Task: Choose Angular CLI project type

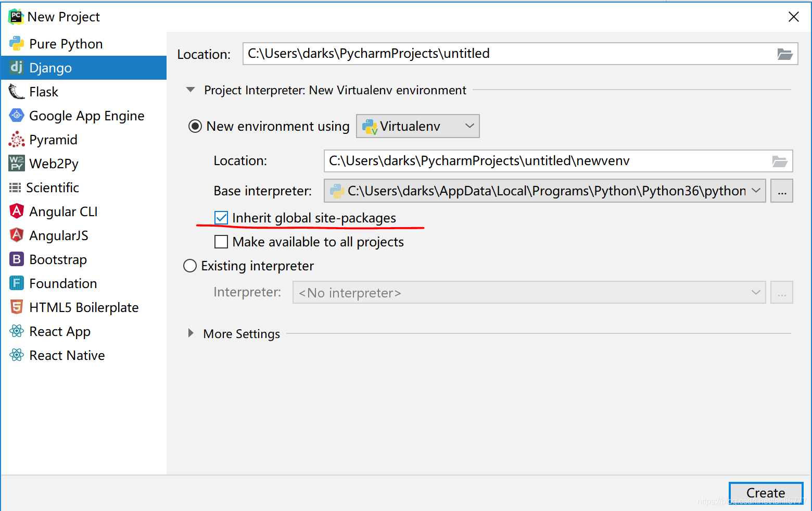Action: [x=84, y=211]
